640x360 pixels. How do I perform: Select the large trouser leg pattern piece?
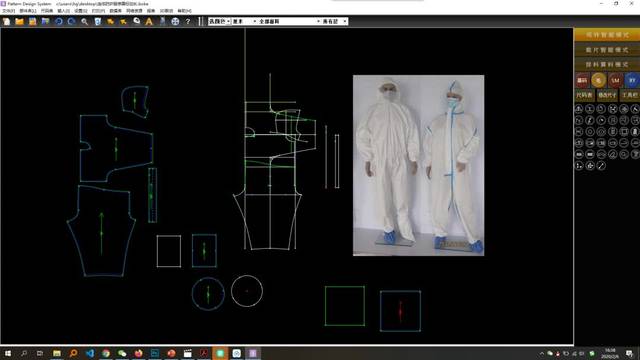102,231
